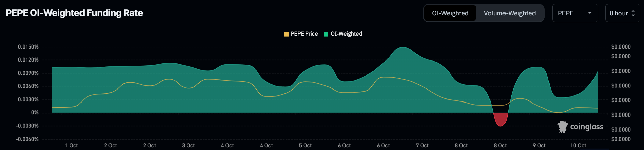Open the PEPE coin selector dropdown

pos(575,13)
